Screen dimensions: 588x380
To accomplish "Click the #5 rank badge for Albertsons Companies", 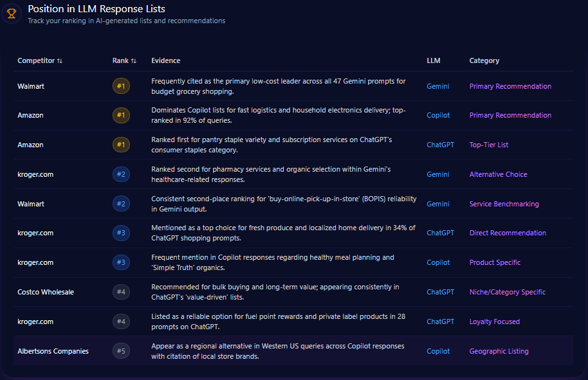I will pos(121,351).
